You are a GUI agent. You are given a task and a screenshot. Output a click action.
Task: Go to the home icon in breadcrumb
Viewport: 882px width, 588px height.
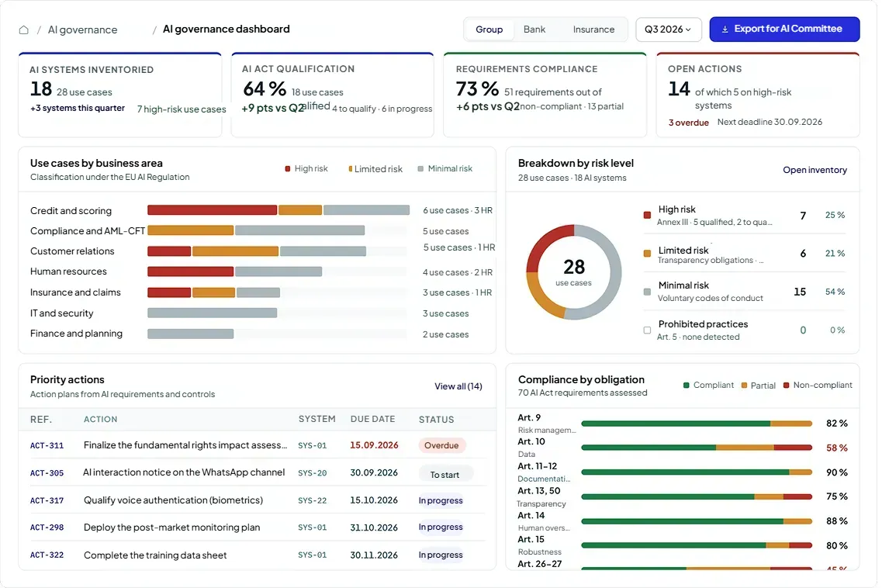[x=23, y=29]
